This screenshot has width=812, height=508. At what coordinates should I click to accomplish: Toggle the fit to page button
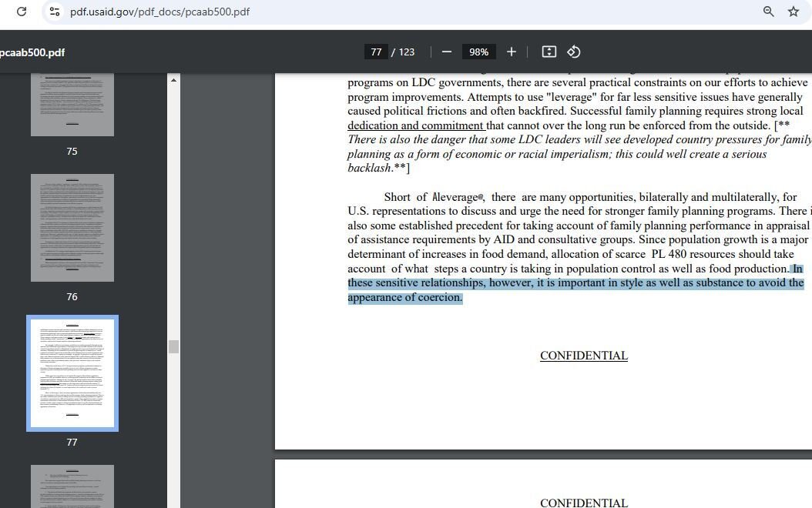549,52
